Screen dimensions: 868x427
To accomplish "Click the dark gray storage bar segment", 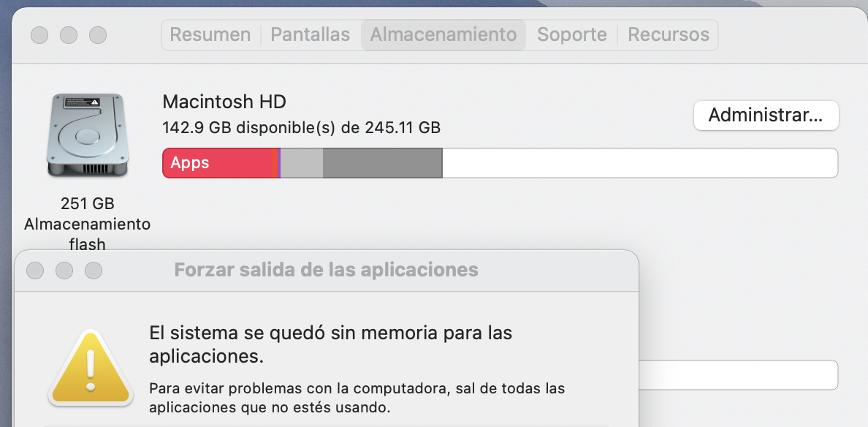I will (x=382, y=163).
